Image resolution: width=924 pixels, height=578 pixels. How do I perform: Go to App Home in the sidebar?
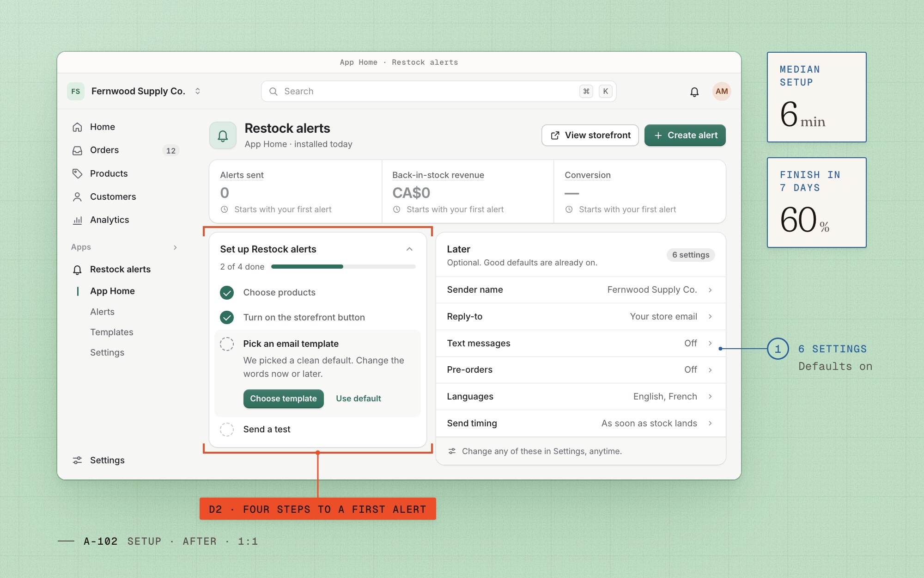pos(112,291)
